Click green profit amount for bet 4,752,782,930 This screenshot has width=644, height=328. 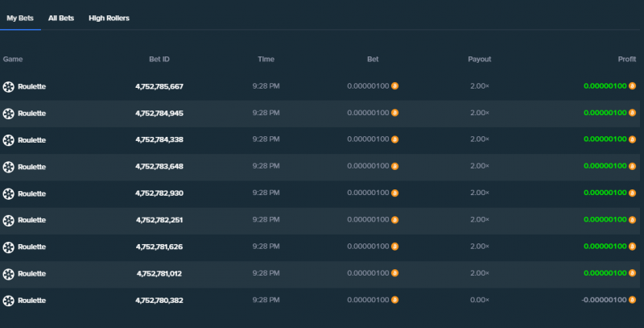(605, 193)
